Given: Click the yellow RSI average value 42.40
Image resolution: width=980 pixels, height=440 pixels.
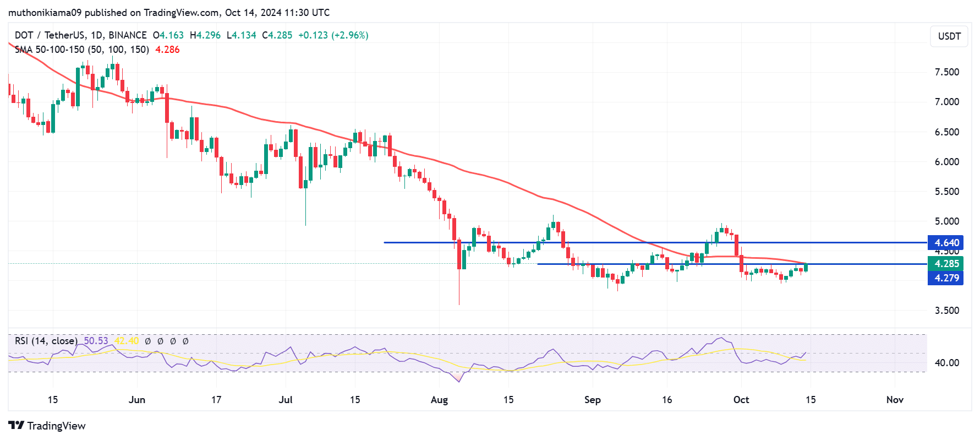Looking at the screenshot, I should click(x=127, y=341).
